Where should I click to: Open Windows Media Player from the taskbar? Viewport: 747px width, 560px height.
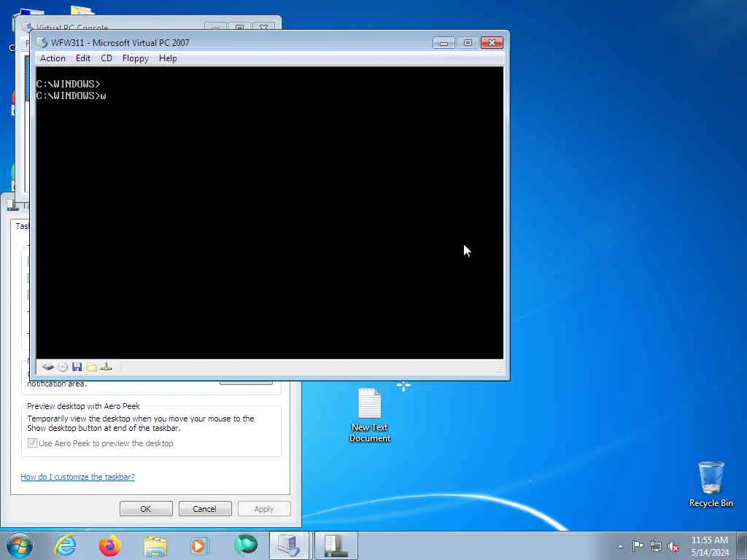coord(200,545)
